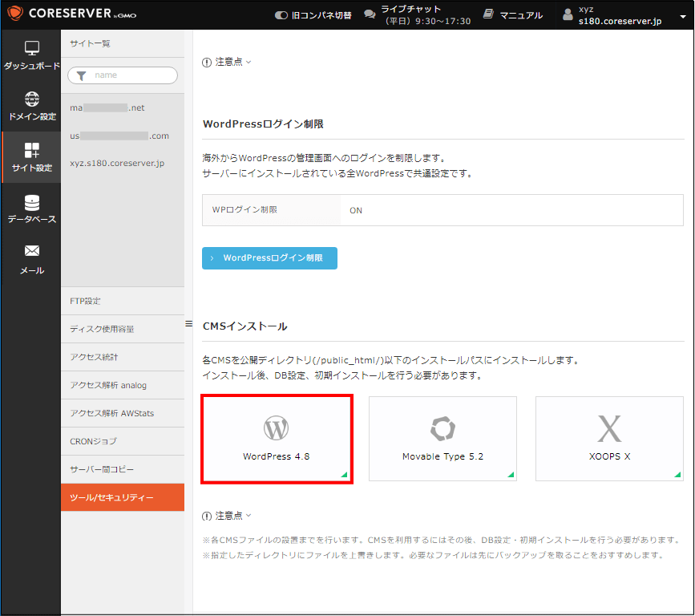
Task: Open ディスク使用容量 menu item
Action: 123,329
